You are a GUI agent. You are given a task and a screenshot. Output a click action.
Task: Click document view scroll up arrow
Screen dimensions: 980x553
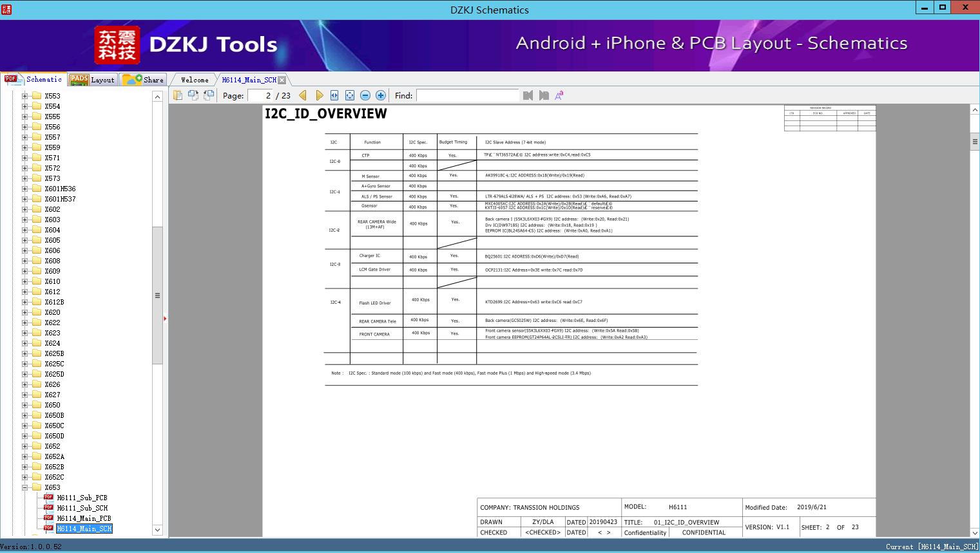coord(975,110)
